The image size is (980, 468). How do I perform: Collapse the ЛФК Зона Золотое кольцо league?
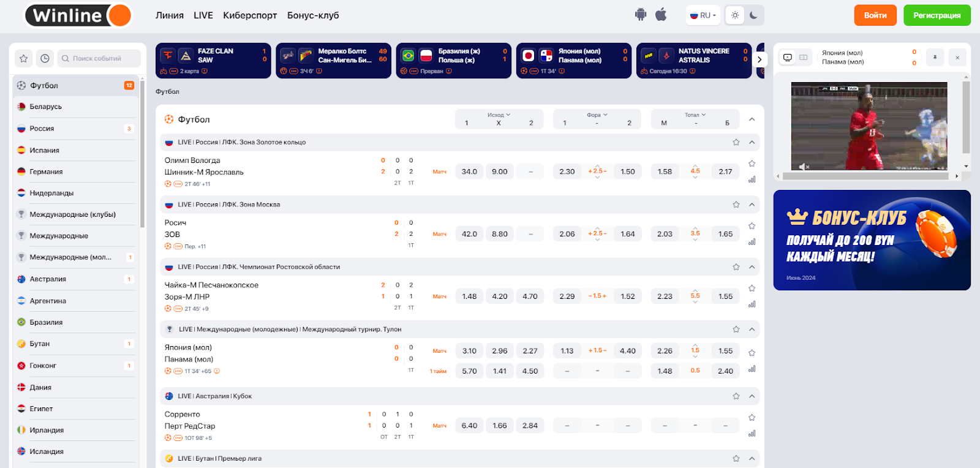point(752,142)
